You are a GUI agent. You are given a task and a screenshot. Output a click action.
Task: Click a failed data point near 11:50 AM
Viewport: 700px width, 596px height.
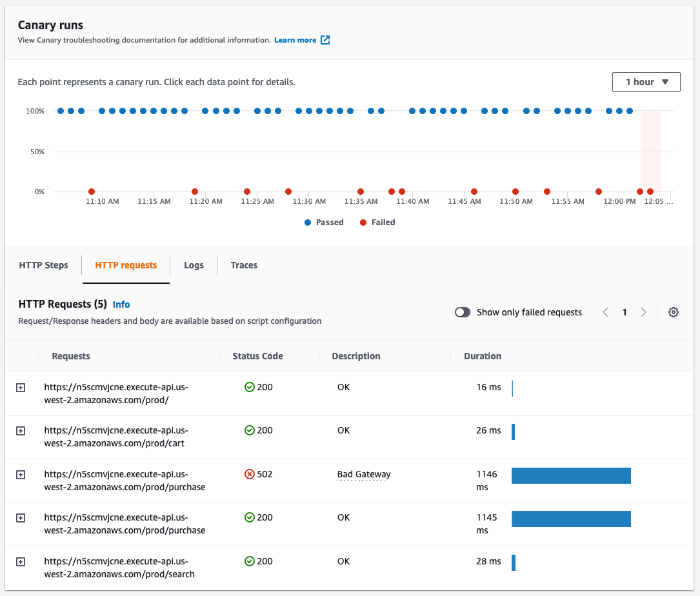point(515,192)
